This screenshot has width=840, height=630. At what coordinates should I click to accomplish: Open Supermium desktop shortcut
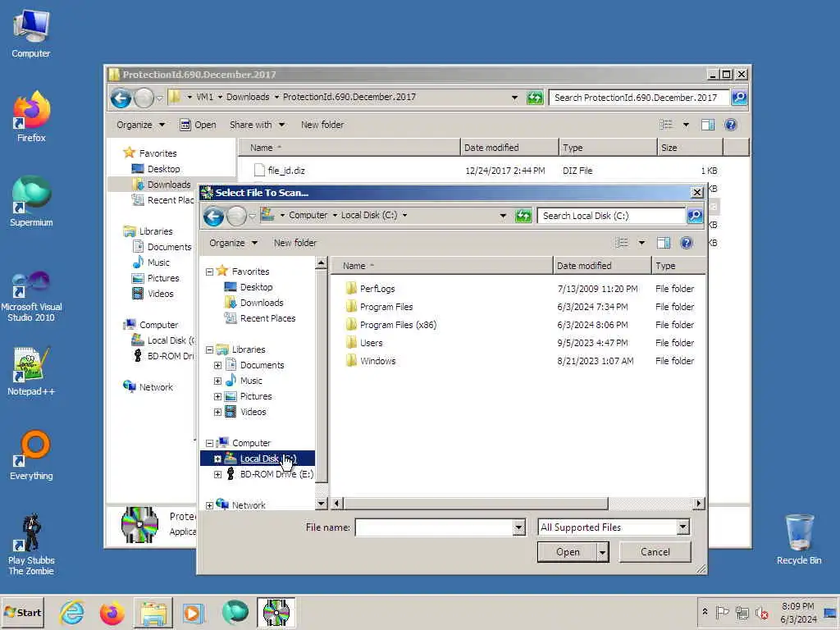tap(32, 202)
